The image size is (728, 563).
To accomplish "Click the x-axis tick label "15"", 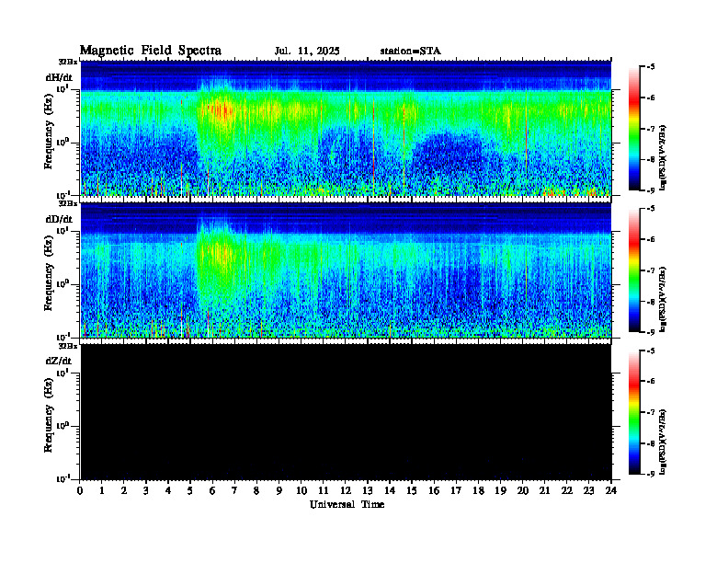I will [412, 490].
